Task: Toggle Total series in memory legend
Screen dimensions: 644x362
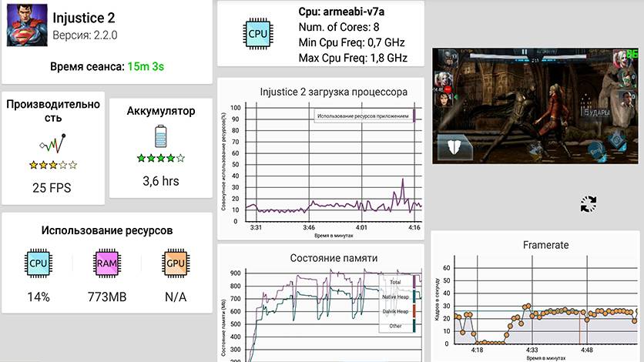Action: click(x=396, y=282)
